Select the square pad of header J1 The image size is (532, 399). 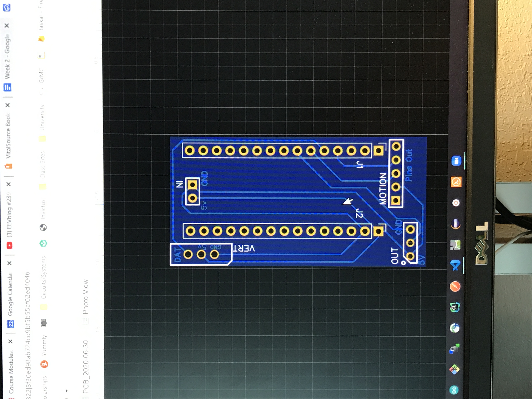click(378, 151)
